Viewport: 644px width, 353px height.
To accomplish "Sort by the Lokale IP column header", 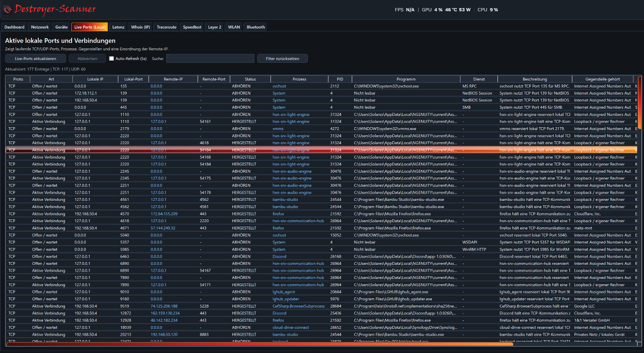I will pyautogui.click(x=95, y=79).
